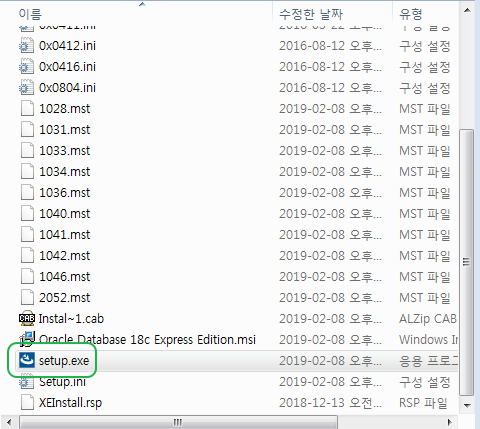Click the ALZip CAB type cell
Image resolution: width=480 pixels, height=429 pixels.
(x=428, y=319)
